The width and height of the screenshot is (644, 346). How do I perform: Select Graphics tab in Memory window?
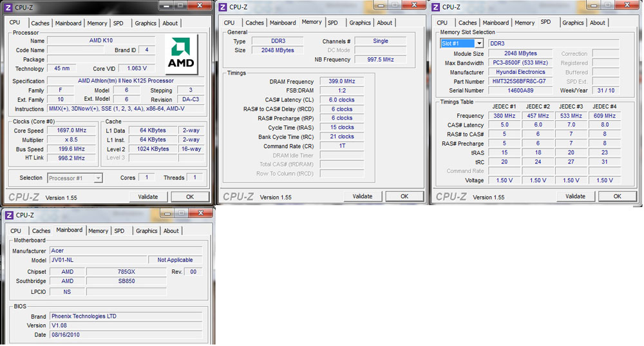(x=360, y=23)
